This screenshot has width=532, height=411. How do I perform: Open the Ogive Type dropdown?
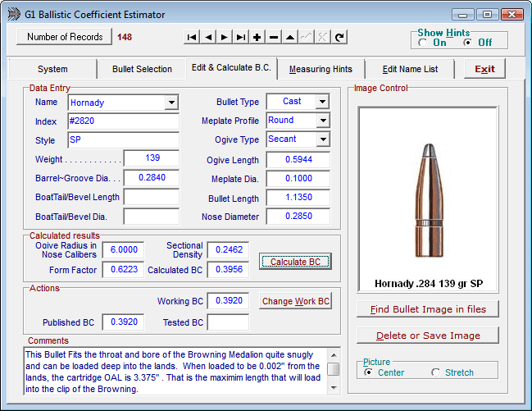coord(323,139)
